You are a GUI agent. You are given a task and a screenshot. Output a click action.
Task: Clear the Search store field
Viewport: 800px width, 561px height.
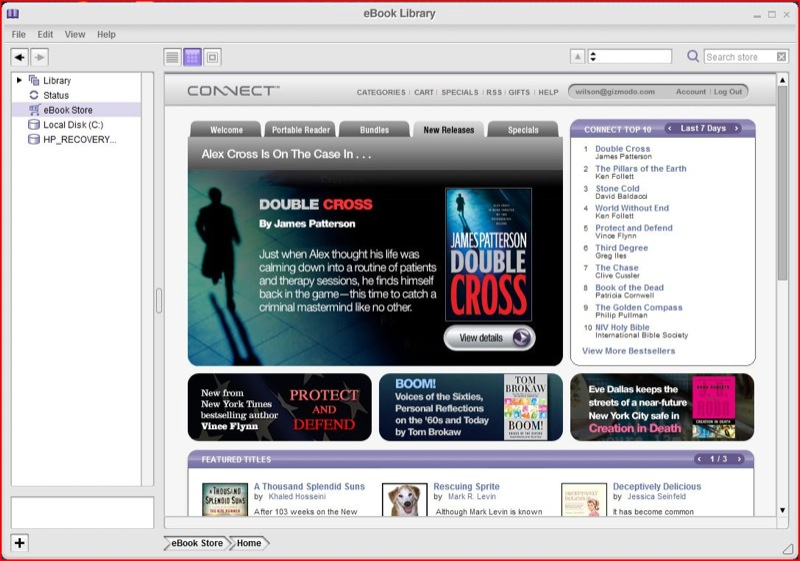[781, 57]
